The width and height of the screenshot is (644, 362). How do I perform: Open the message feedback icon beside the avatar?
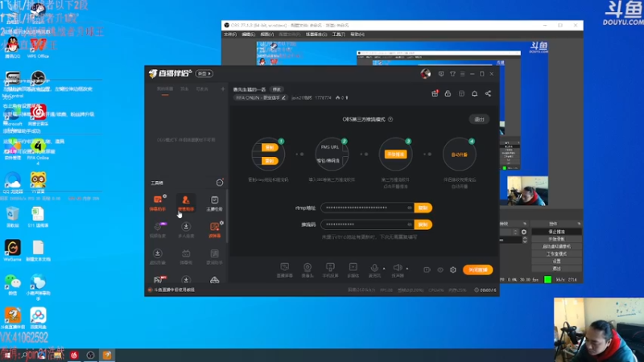tap(441, 74)
